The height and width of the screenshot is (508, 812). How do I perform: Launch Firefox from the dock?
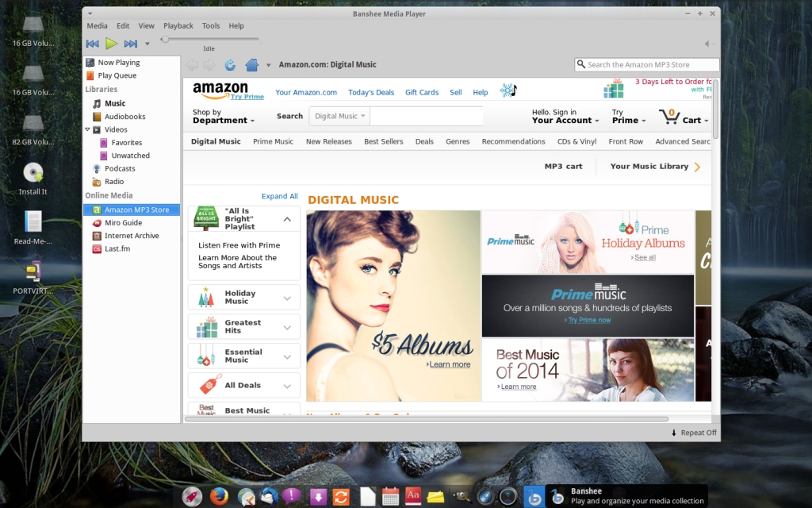point(219,497)
